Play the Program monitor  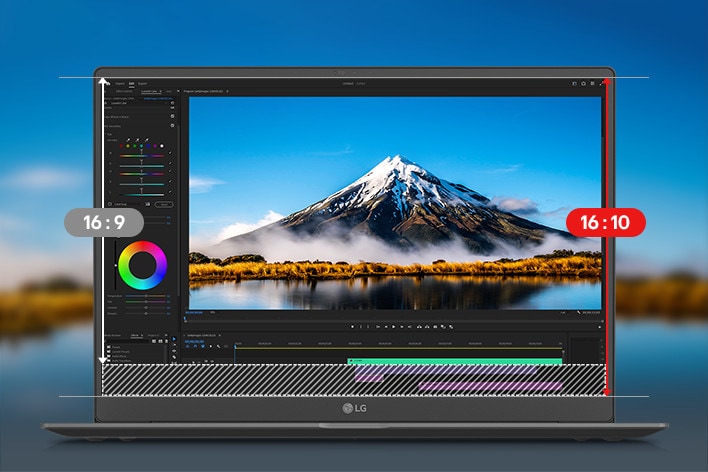pos(394,327)
